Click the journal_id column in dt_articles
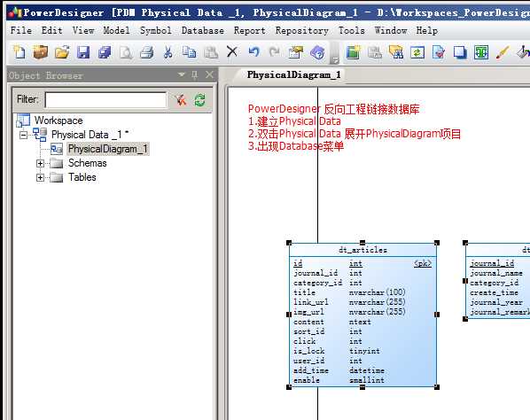Viewport: 530px width, 420px height. (316, 273)
